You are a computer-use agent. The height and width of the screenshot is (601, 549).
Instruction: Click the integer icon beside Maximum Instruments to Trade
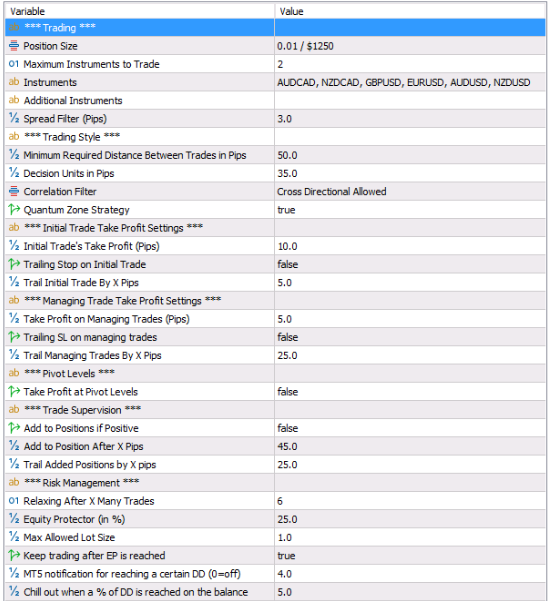14,64
